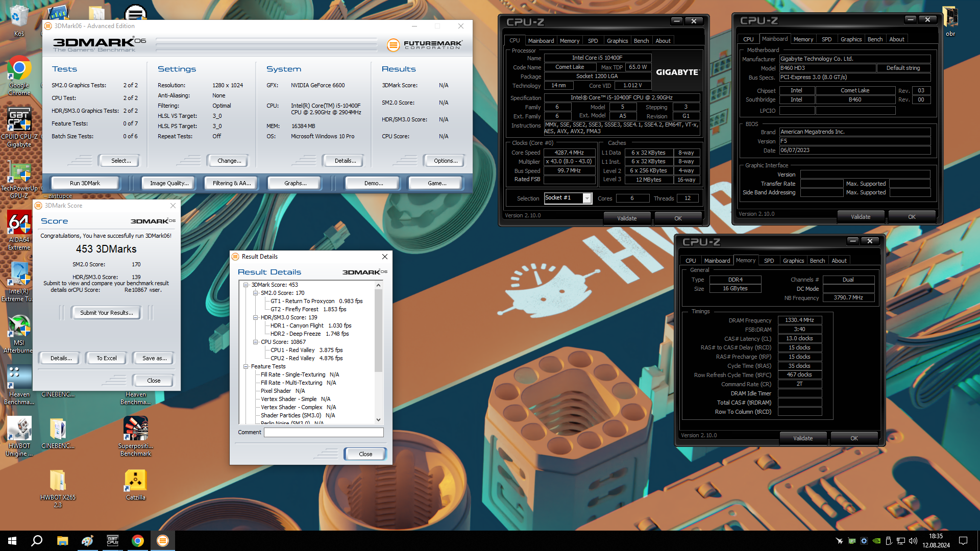Screen dimensions: 980x551
Task: Click the taskbar clock showing 18:35
Action: click(936, 541)
